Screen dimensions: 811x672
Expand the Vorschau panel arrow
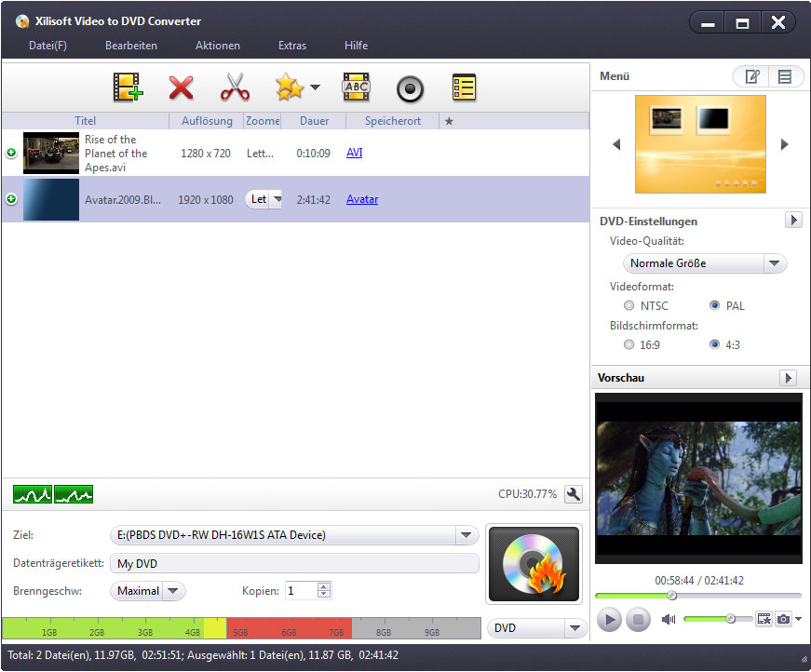pos(788,378)
